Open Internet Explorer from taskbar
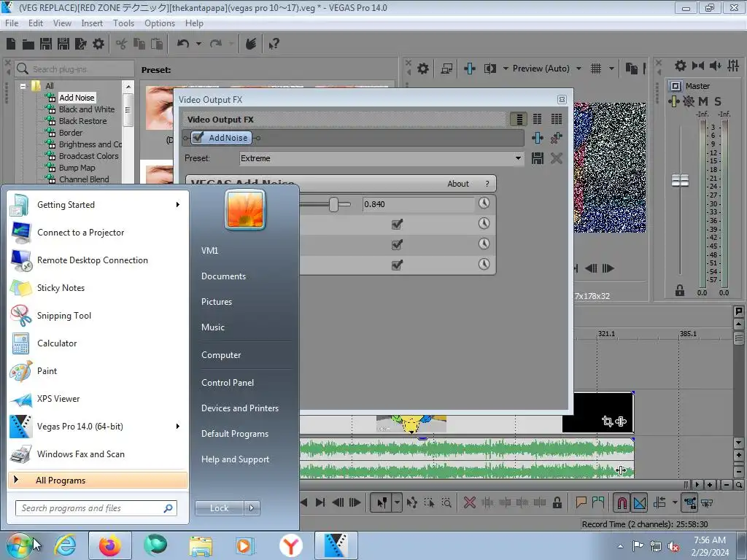 (65, 545)
